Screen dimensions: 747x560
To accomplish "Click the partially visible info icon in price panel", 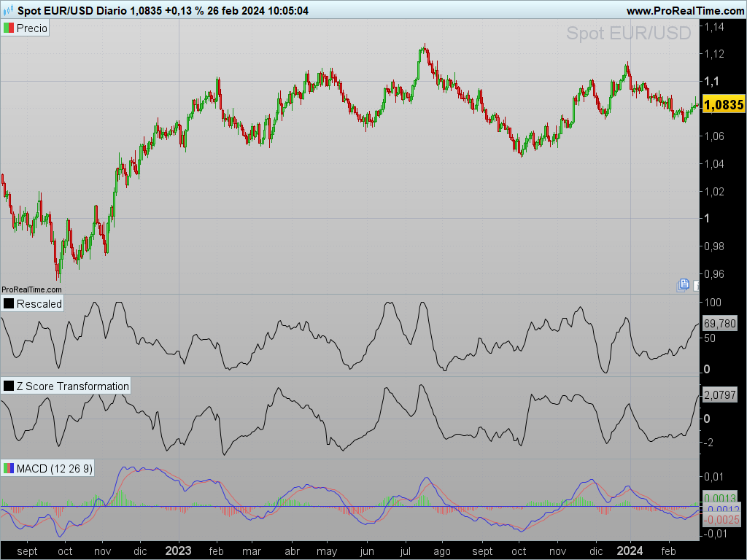I will 697,286.
